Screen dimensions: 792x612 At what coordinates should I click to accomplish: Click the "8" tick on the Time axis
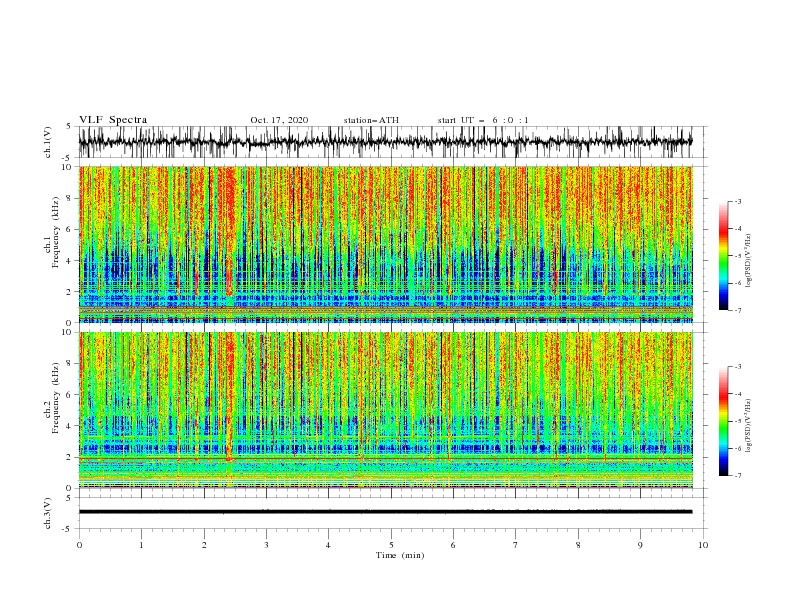[x=578, y=545]
